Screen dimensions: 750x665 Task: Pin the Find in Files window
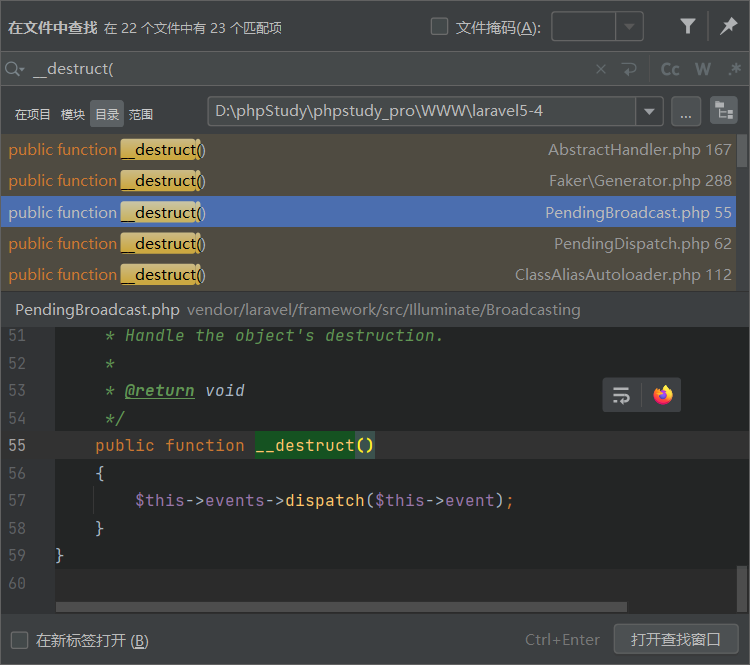click(x=728, y=27)
